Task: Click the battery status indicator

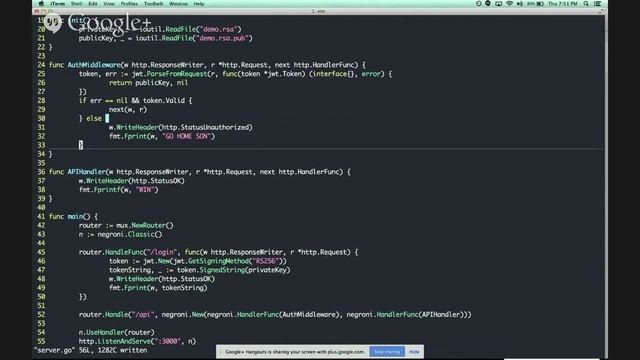Action: click(x=535, y=4)
